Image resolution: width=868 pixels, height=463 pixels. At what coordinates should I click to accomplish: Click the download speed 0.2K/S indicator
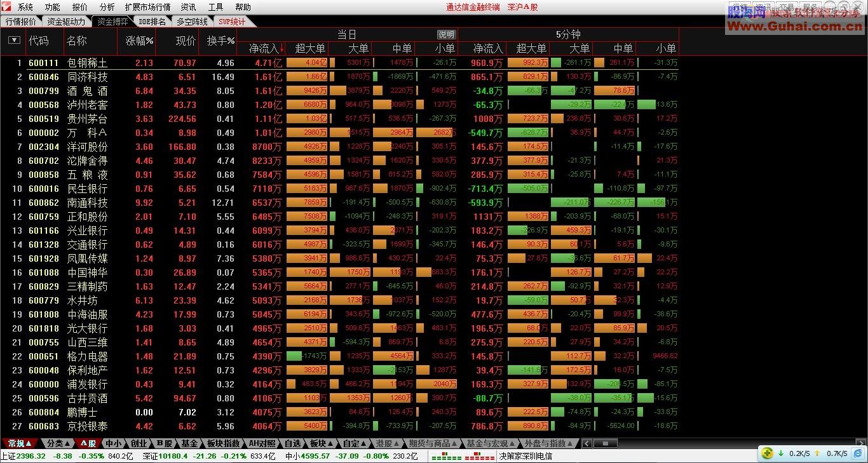click(x=793, y=453)
